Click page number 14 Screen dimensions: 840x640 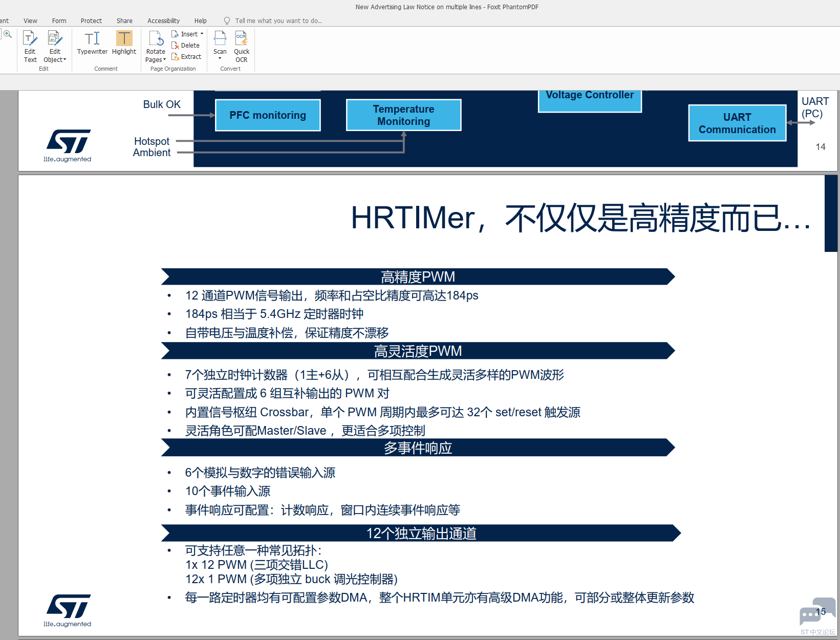pyautogui.click(x=821, y=147)
